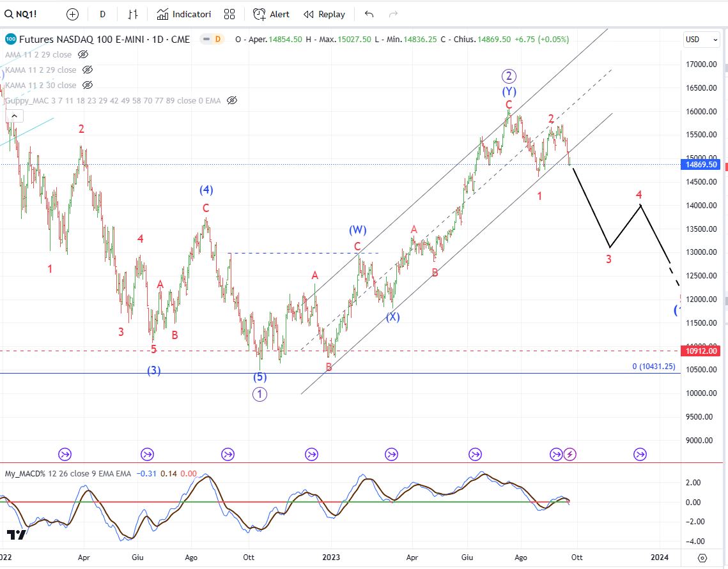Screen dimensions: 728x569
Task: Create a new Alert
Action: tap(271, 15)
